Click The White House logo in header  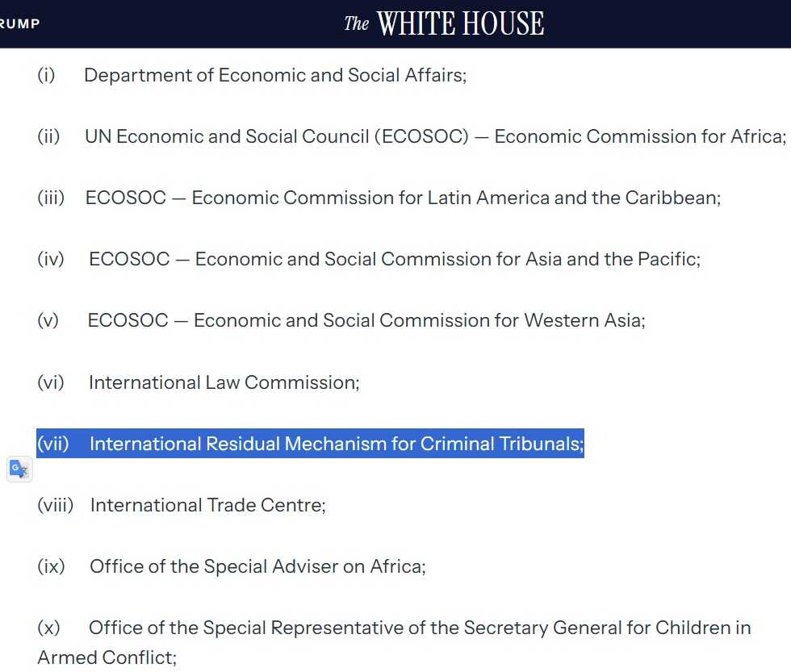pos(444,23)
